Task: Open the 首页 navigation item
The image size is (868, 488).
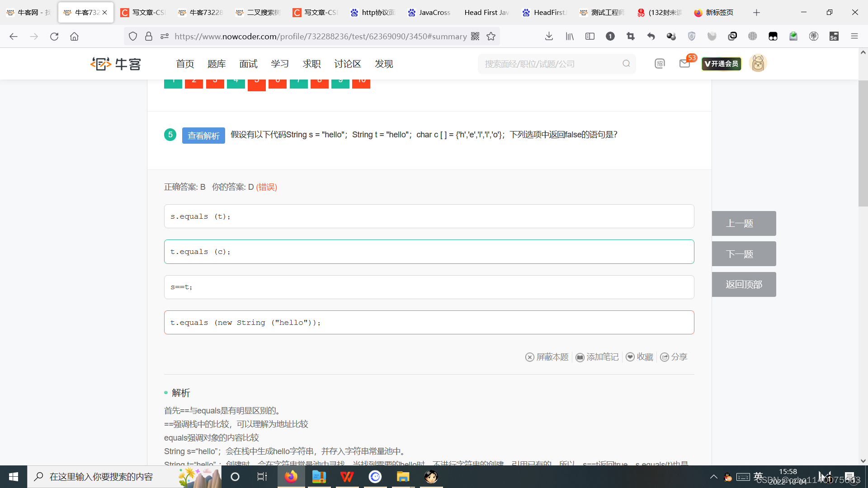Action: tap(185, 64)
